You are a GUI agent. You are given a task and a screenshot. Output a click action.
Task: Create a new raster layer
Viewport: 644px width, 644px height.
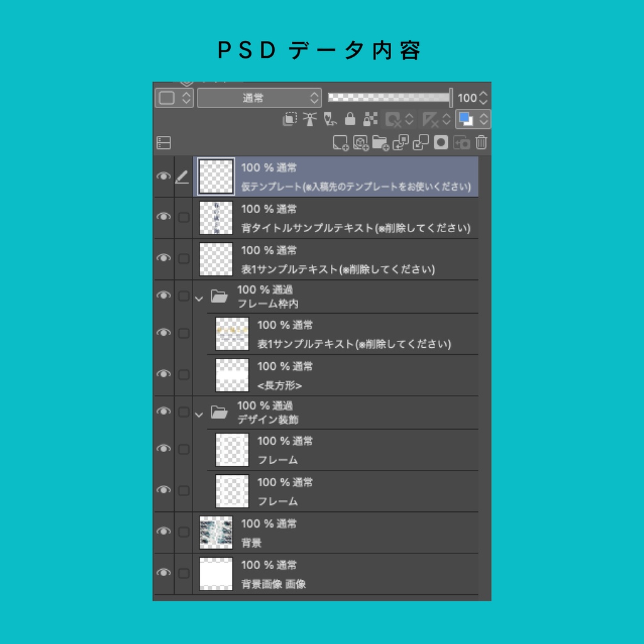tap(340, 143)
